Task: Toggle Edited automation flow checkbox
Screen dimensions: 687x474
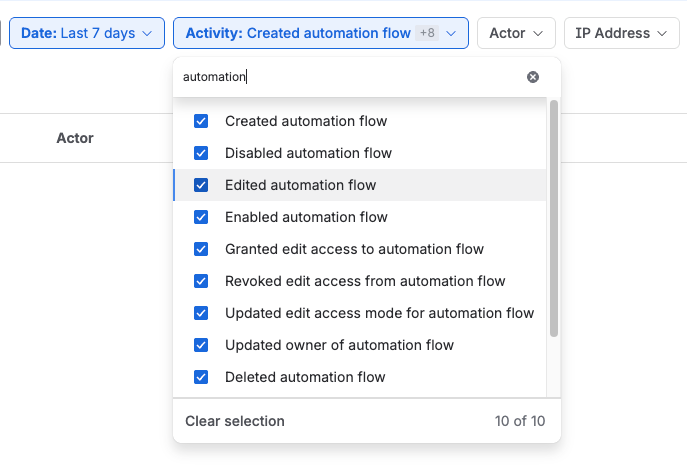Action: tap(201, 185)
